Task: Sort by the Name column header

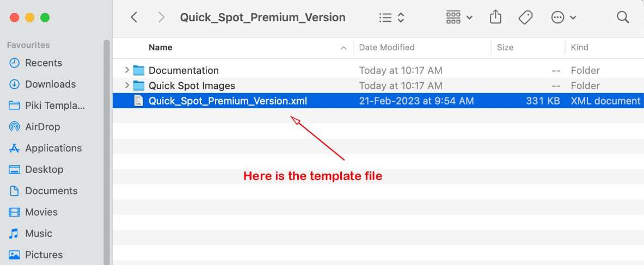Action: pos(161,48)
